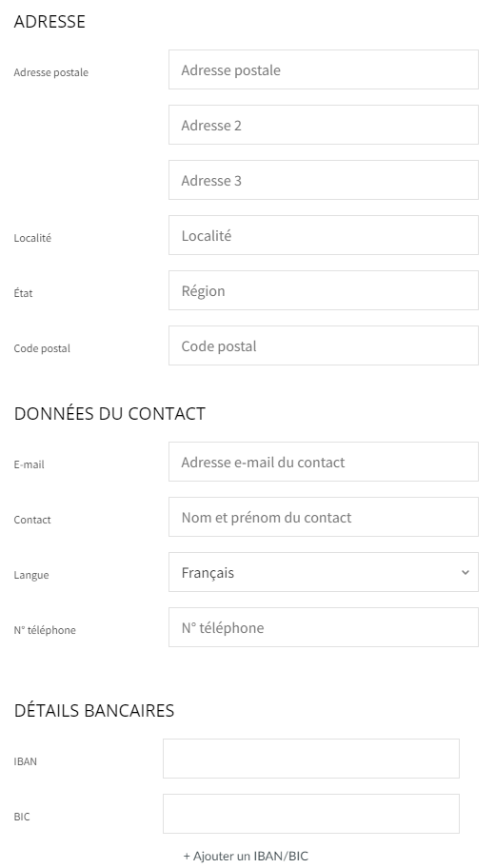Click the 'Adresse postale' label
This screenshot has width=495, height=868.
51,72
